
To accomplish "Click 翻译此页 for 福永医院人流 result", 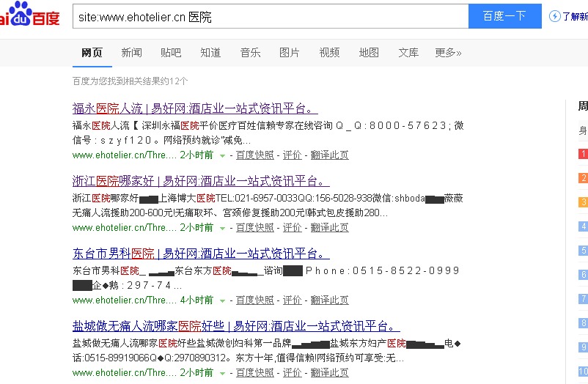I will (x=330, y=155).
